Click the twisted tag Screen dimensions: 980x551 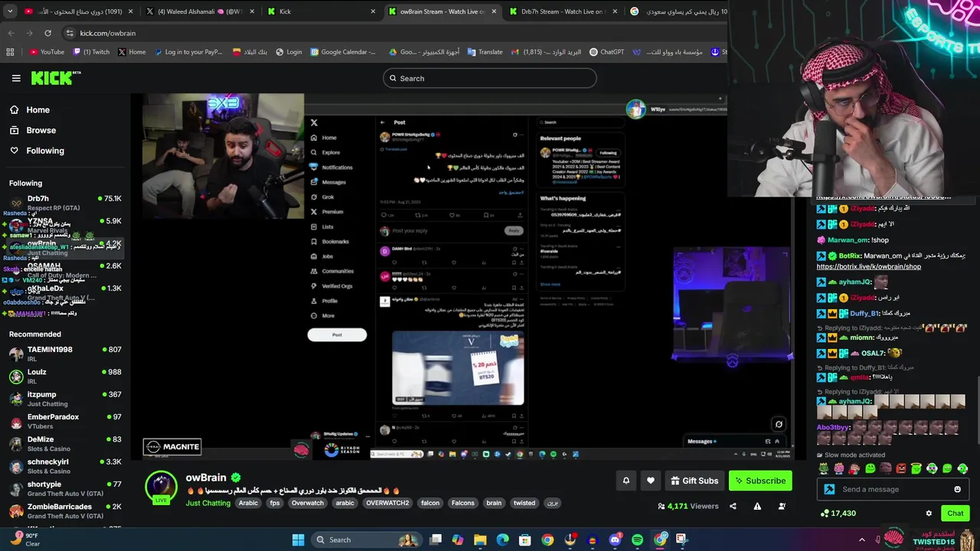coord(524,504)
